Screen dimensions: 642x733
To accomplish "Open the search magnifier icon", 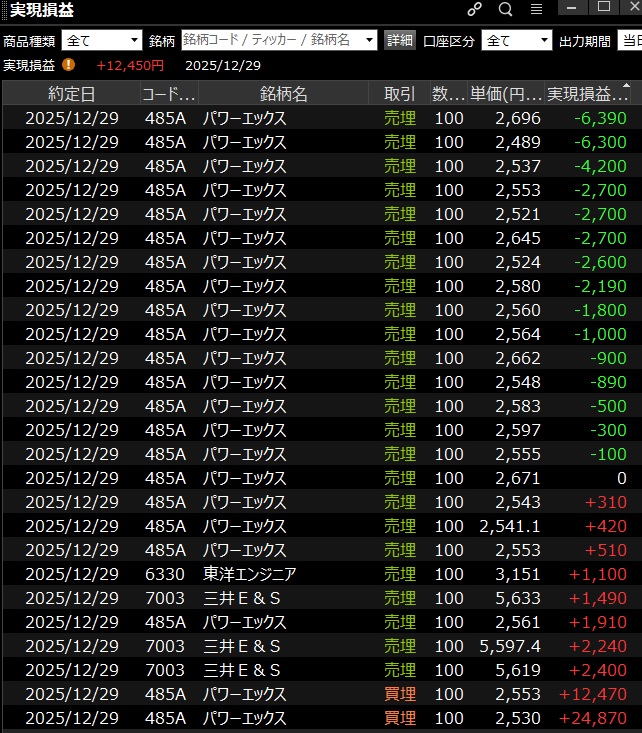I will [505, 10].
